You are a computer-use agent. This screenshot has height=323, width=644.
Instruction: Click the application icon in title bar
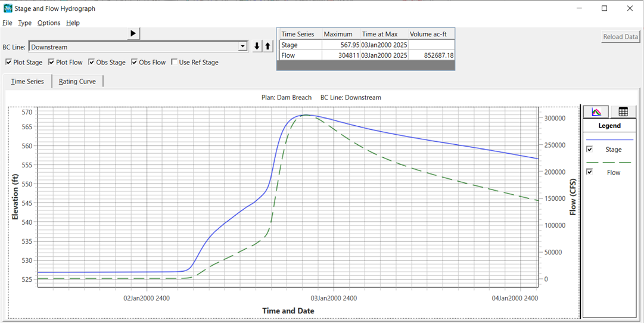8,8
